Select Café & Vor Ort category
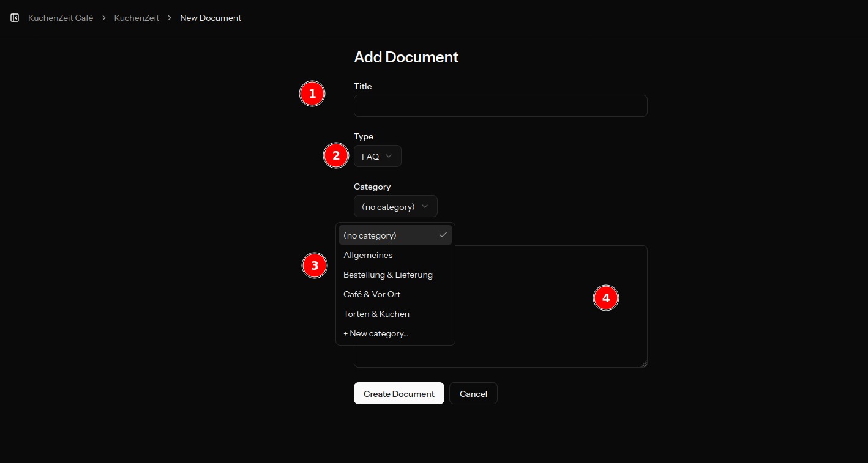Viewport: 868px width, 463px height. pos(395,294)
